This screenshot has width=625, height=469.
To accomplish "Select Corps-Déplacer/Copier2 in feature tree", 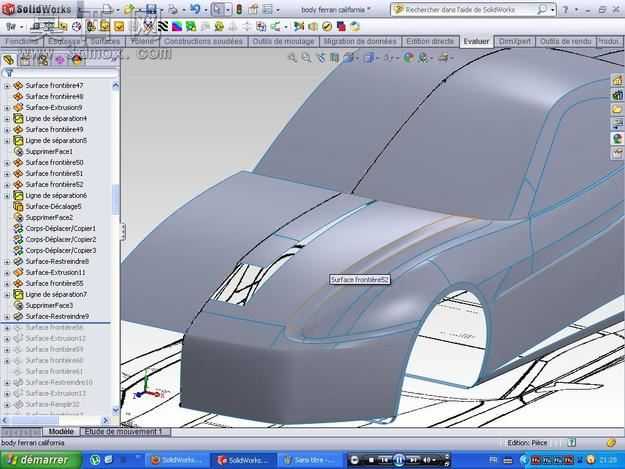I will (61, 240).
